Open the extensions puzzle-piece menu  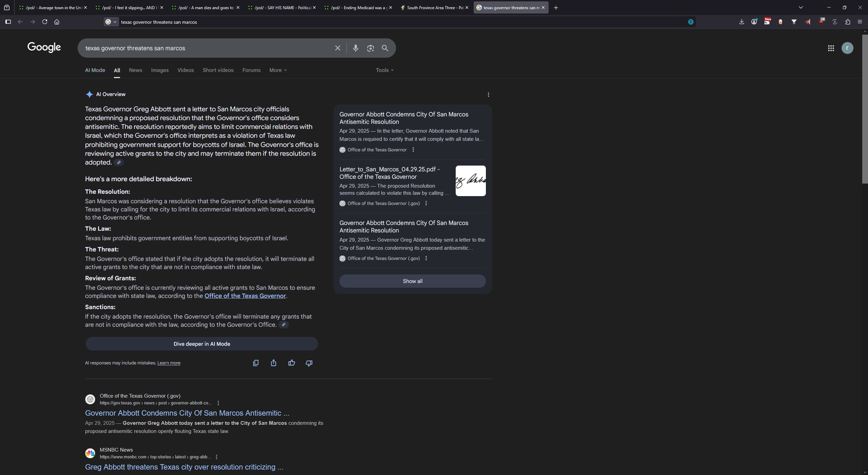pos(848,22)
